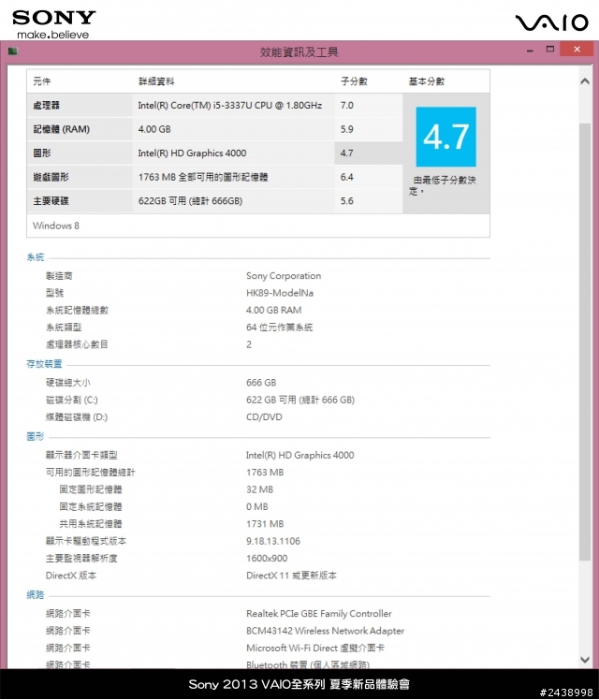Click the 網路 section heading
The image size is (599, 700).
[36, 594]
